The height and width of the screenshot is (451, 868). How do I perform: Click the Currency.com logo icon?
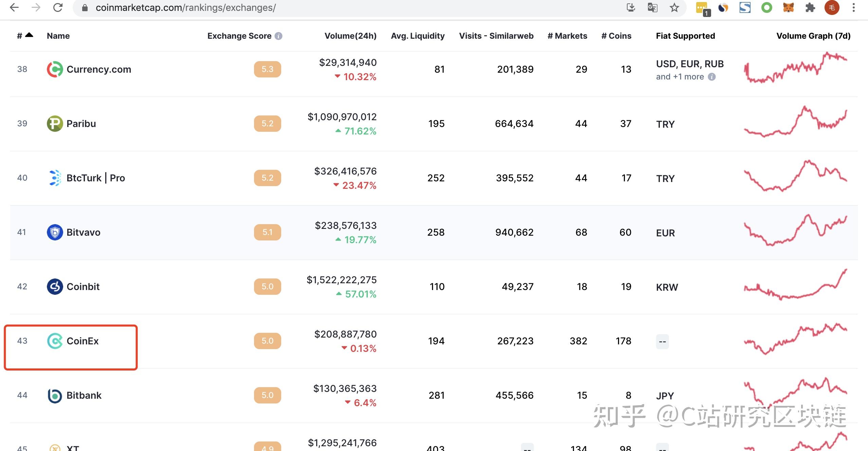point(55,69)
